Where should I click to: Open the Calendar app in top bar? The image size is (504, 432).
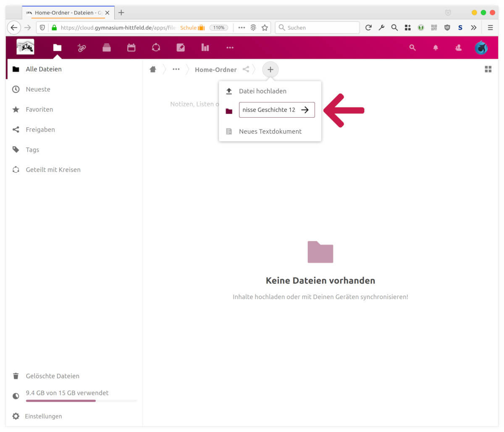click(131, 47)
